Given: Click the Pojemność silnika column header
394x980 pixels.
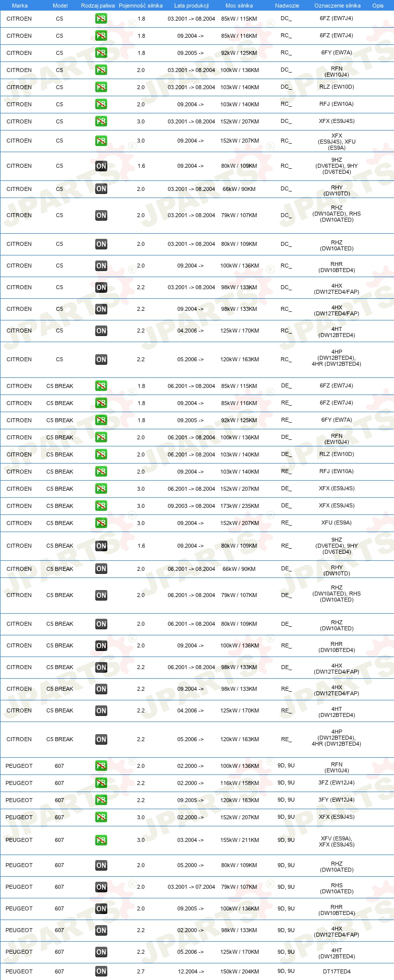Looking at the screenshot, I should coord(141,6).
